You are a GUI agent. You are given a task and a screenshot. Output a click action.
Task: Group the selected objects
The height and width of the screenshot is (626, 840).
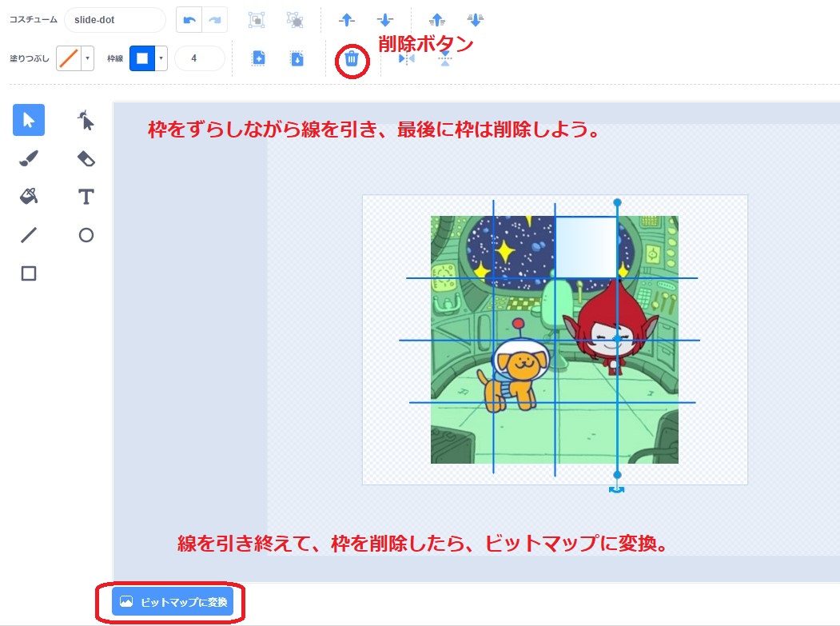coord(257,20)
